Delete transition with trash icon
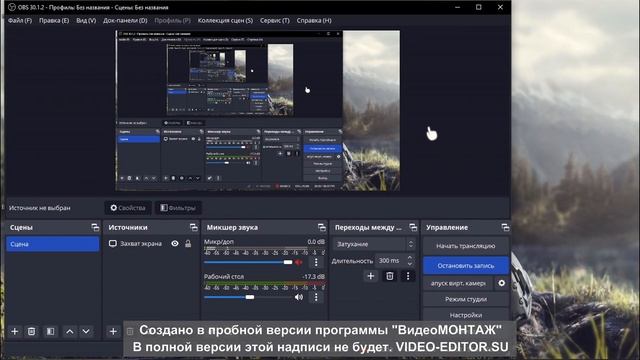Image resolution: width=640 pixels, height=360 pixels. pos(390,276)
